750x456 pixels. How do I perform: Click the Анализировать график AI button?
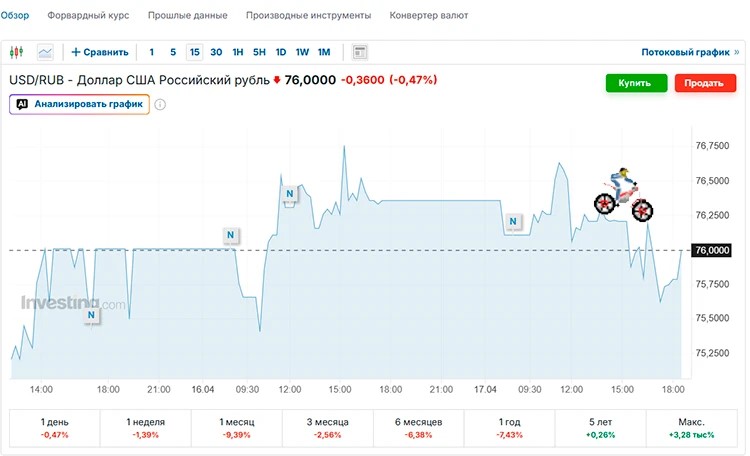[80, 104]
